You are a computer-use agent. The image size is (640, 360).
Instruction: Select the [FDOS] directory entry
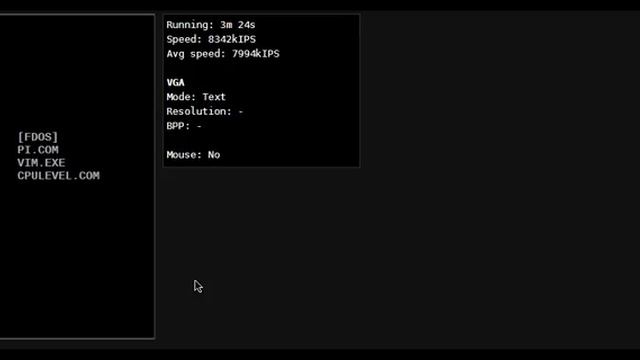[x=38, y=137]
